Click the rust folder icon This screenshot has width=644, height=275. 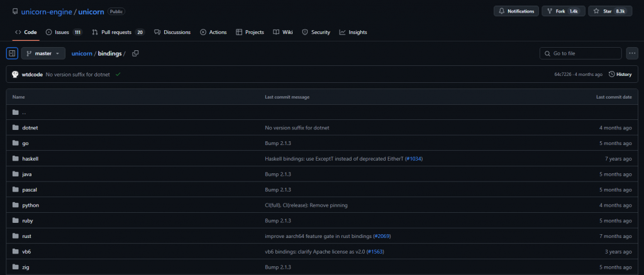pos(16,236)
